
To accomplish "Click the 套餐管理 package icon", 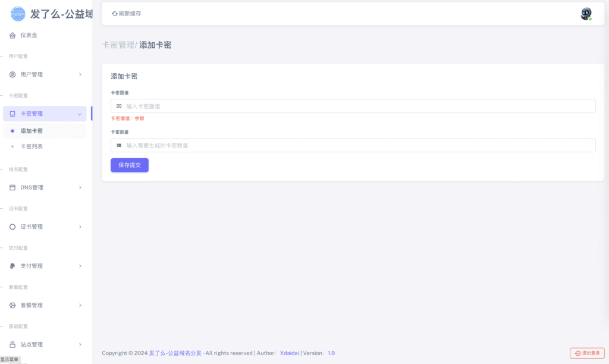I will coord(12,305).
